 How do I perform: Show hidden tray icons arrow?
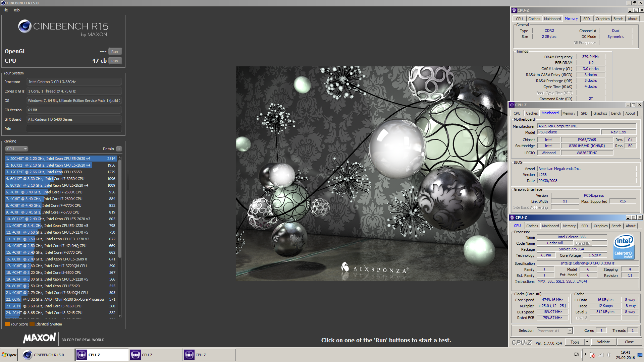[585, 355]
